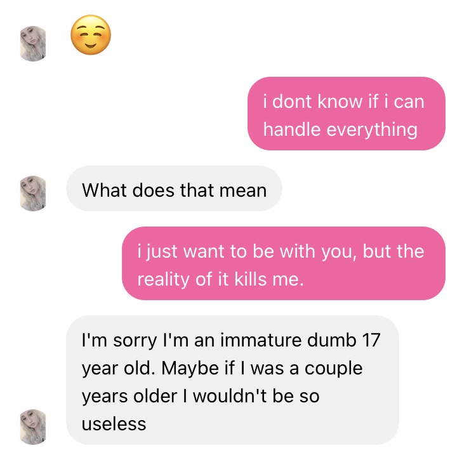Open profile from avatar beside the last message
Image resolution: width=476 pixels, height=462 pixels.
click(x=33, y=427)
